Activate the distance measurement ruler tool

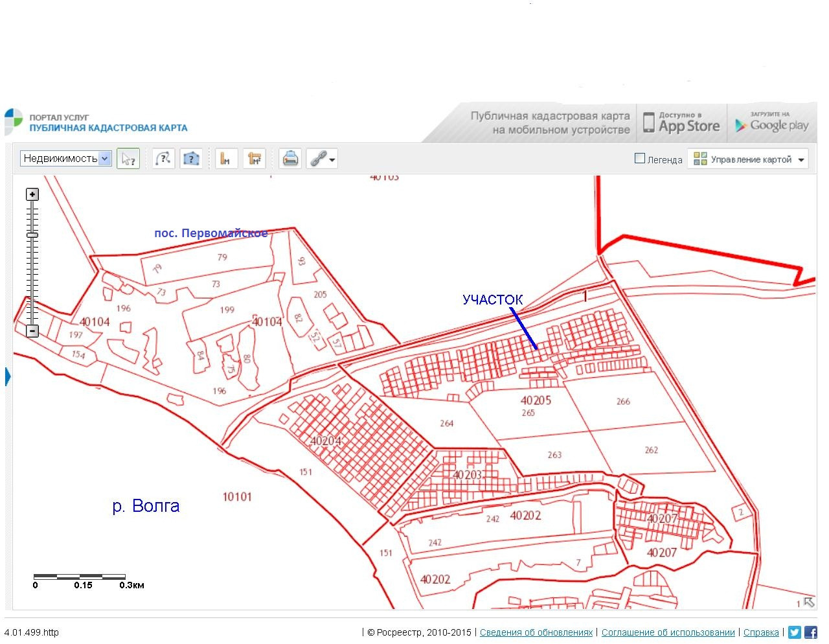(226, 159)
